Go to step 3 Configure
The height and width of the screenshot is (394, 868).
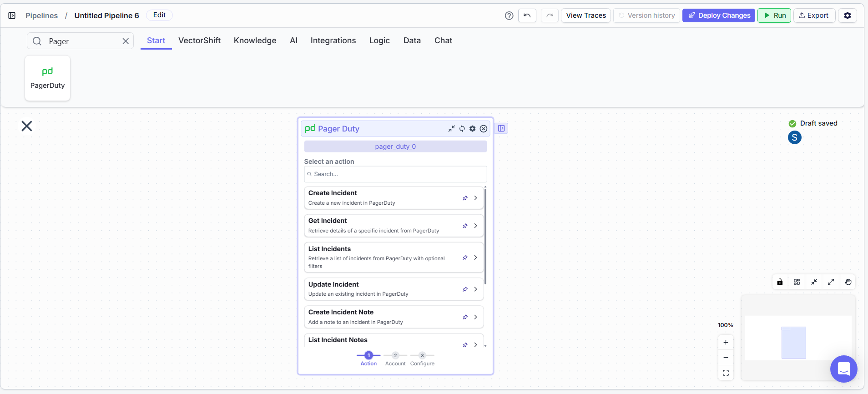[422, 359]
